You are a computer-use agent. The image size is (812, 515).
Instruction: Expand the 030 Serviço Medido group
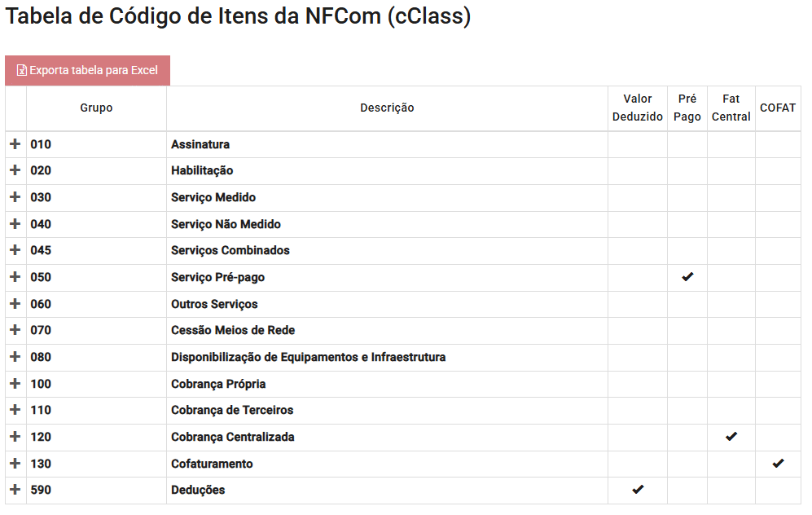pyautogui.click(x=15, y=197)
